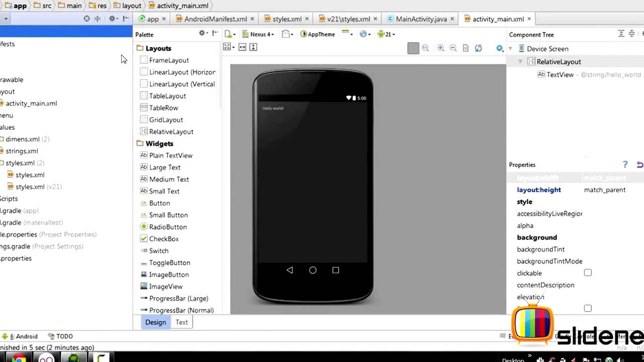The image size is (644, 362).
Task: Select the FrameLayout item in the Palette
Action: (169, 60)
